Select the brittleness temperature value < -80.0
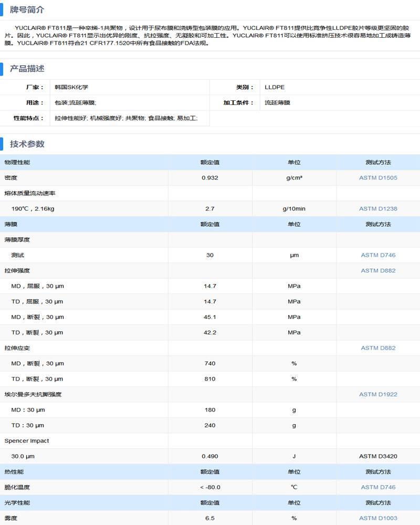 (210, 487)
